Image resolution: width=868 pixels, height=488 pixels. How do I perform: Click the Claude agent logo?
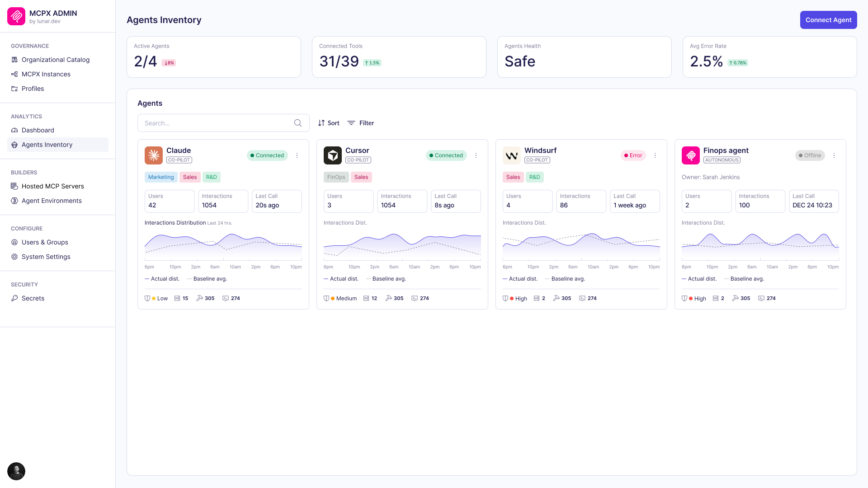(x=154, y=155)
